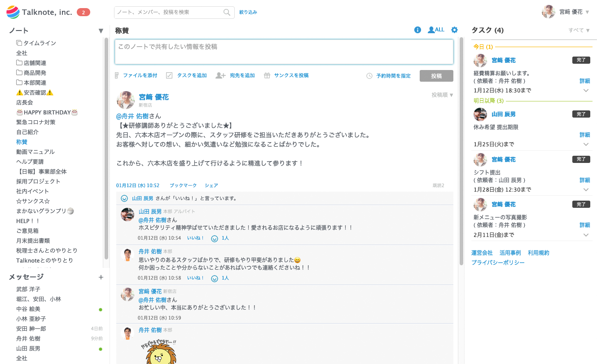The height and width of the screenshot is (364, 597).
Task: Open the すべて task filter dropdown
Action: coord(579,31)
